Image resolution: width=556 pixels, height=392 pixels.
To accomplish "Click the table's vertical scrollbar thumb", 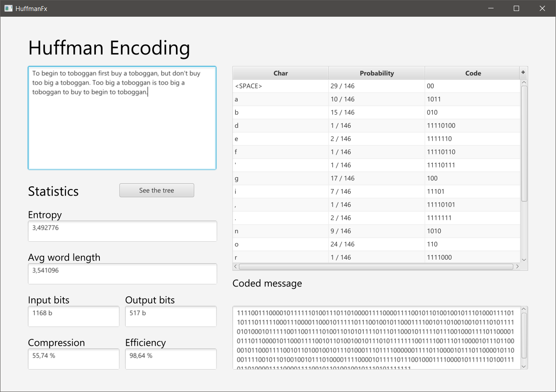I will coord(524,144).
